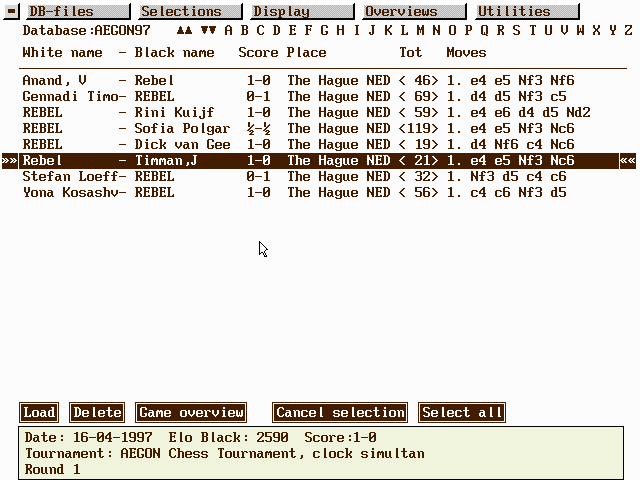Jump to letter Z in index

627,30
